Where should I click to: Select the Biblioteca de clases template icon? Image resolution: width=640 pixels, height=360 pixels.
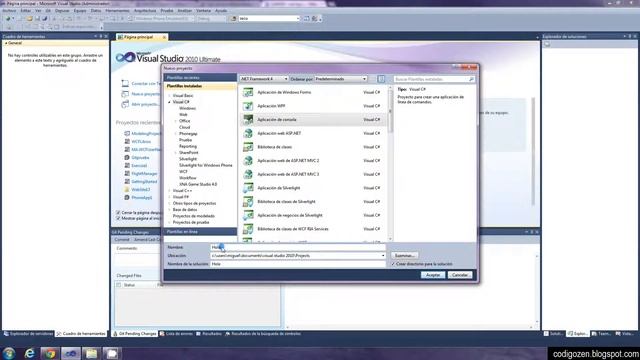(248, 147)
